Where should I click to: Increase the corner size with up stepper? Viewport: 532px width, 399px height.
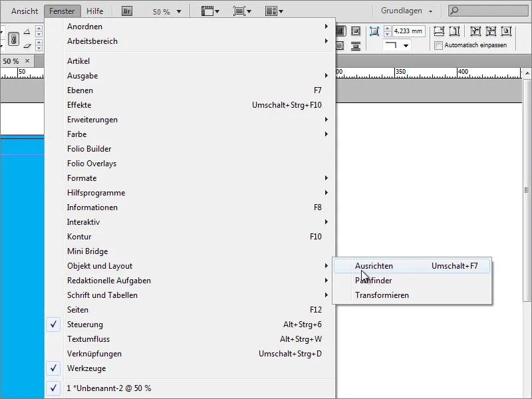[x=388, y=29]
